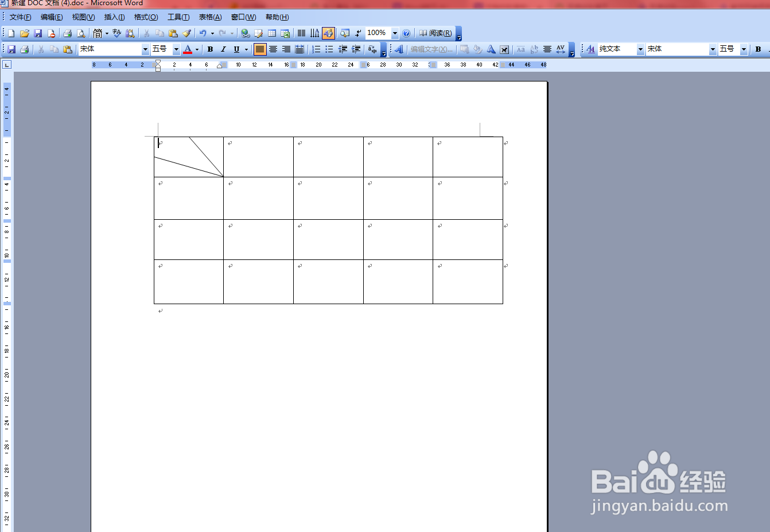This screenshot has height=532, width=770.
Task: Expand the 简 conversion dropdown arrow
Action: pyautogui.click(x=107, y=33)
